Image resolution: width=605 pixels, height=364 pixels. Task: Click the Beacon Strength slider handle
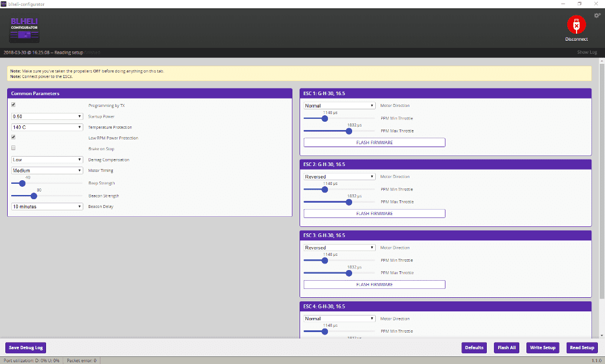(34, 196)
